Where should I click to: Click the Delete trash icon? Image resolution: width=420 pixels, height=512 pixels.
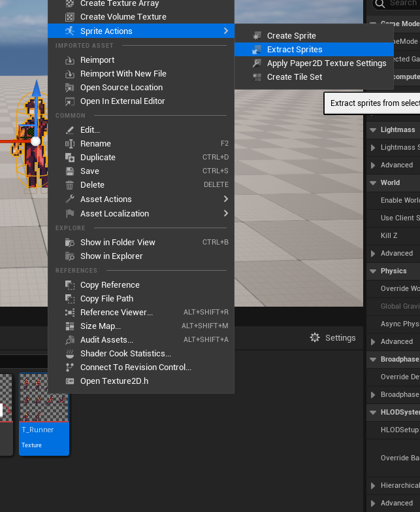[x=70, y=185]
